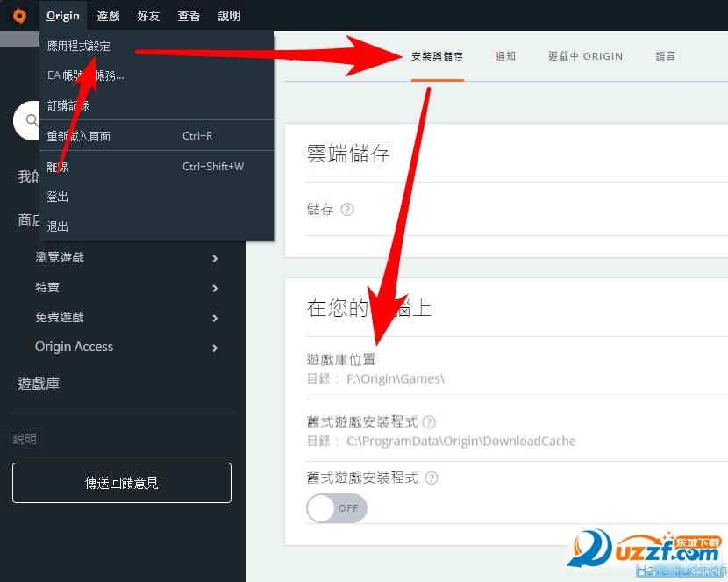The image size is (728, 582).
Task: Open Origin Access in sidebar
Action: click(x=74, y=347)
